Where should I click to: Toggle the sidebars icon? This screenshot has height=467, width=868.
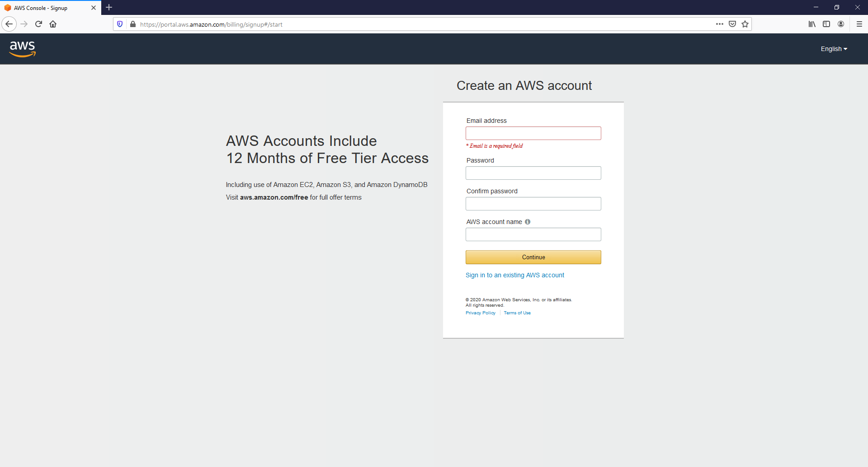(826, 24)
